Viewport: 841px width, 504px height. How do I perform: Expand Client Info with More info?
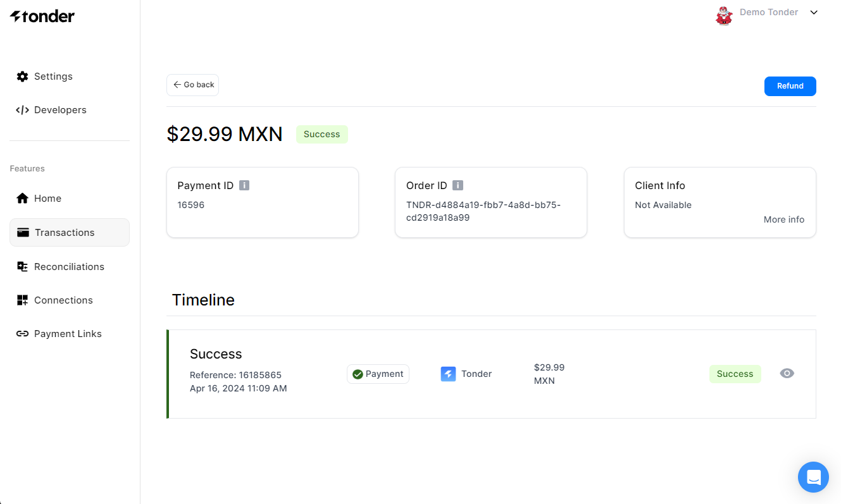pyautogui.click(x=784, y=219)
